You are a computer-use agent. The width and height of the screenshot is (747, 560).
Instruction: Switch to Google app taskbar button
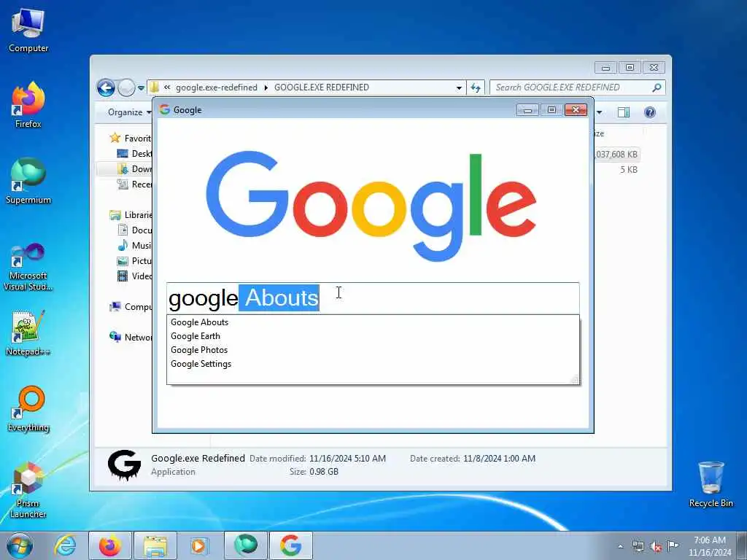(x=291, y=545)
